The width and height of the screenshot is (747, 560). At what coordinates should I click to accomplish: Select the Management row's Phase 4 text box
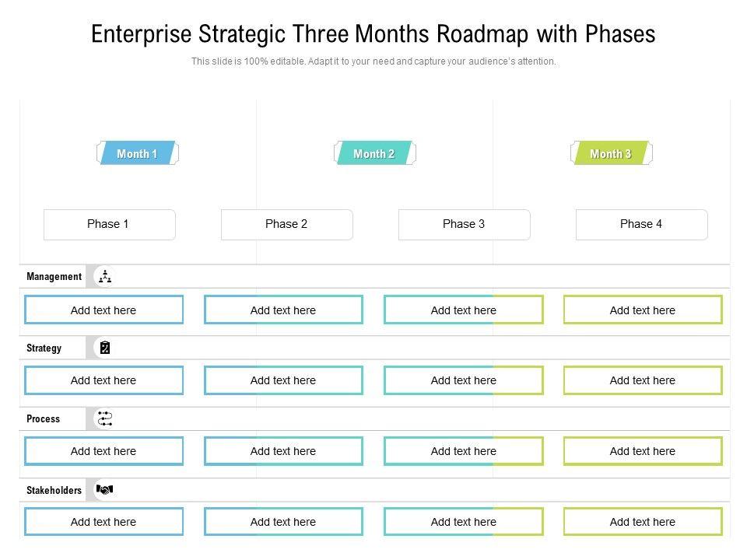pyautogui.click(x=643, y=310)
